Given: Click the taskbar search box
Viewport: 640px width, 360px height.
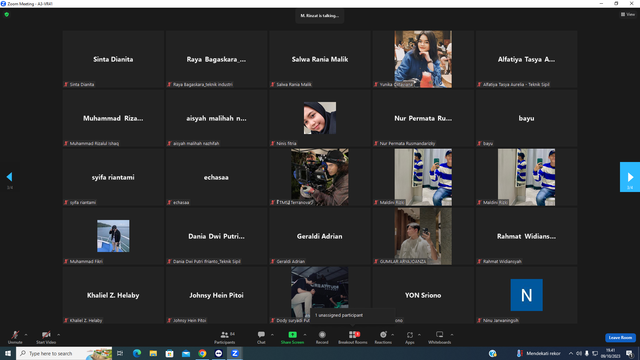Looking at the screenshot, I should 64,353.
